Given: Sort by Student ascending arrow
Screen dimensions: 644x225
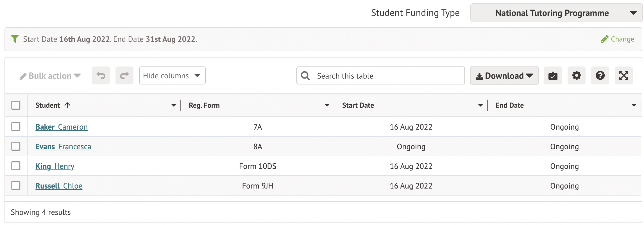Looking at the screenshot, I should click(67, 105).
